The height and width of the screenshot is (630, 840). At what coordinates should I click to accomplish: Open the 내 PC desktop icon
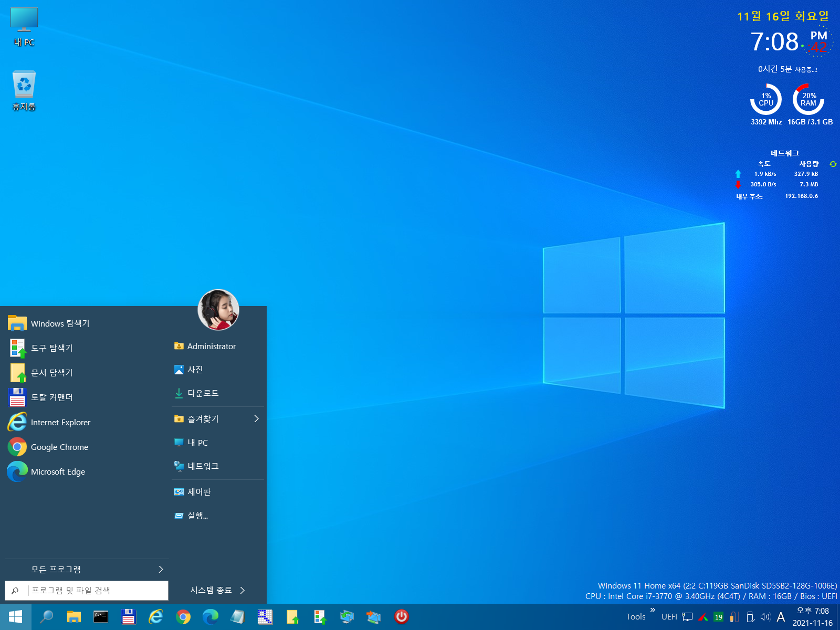tap(24, 27)
